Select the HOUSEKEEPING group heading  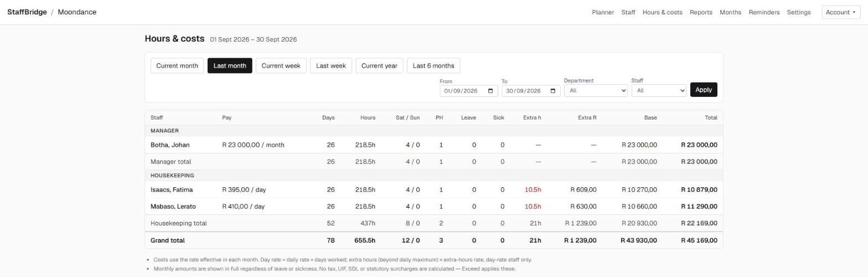pyautogui.click(x=172, y=176)
